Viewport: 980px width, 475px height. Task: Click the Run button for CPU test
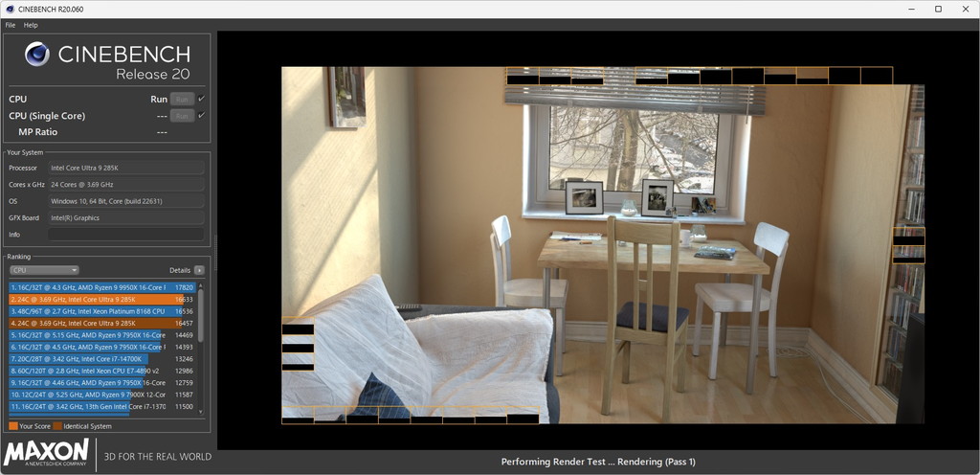click(x=182, y=99)
